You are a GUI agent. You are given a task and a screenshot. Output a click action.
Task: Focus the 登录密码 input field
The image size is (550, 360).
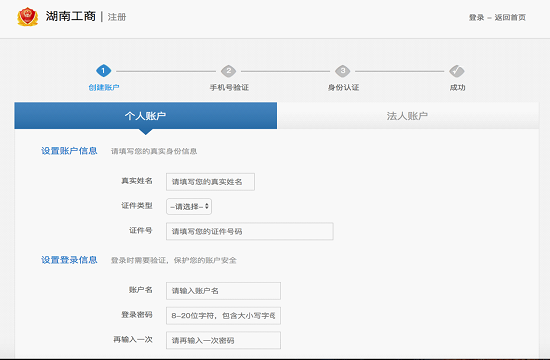click(x=223, y=316)
